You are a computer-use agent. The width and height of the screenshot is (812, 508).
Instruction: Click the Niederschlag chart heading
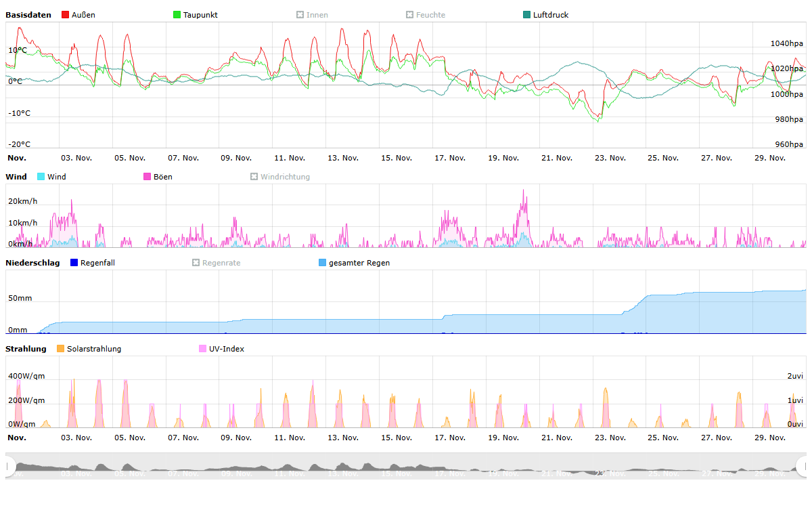point(32,263)
